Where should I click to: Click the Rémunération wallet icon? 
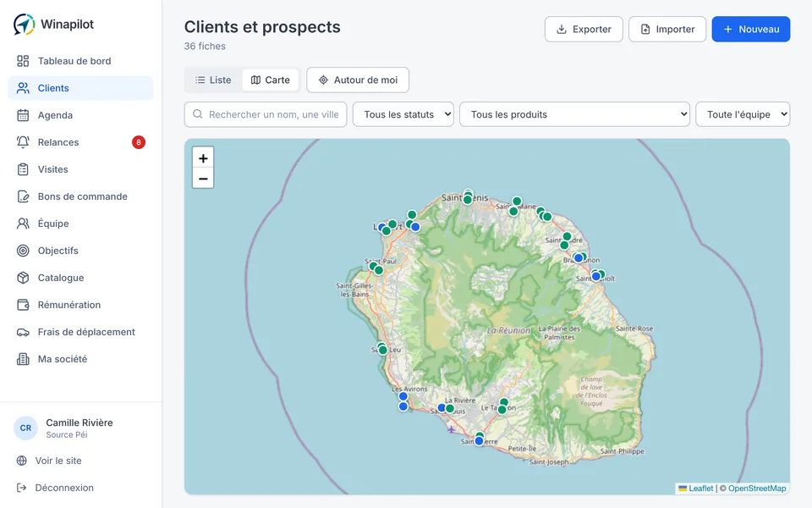click(23, 305)
